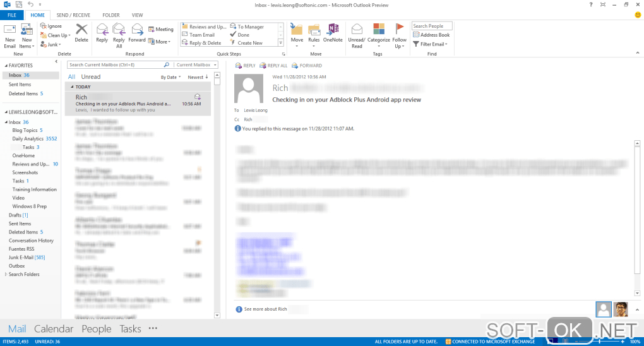Focus the Search People box
The height and width of the screenshot is (346, 644).
pyautogui.click(x=432, y=26)
